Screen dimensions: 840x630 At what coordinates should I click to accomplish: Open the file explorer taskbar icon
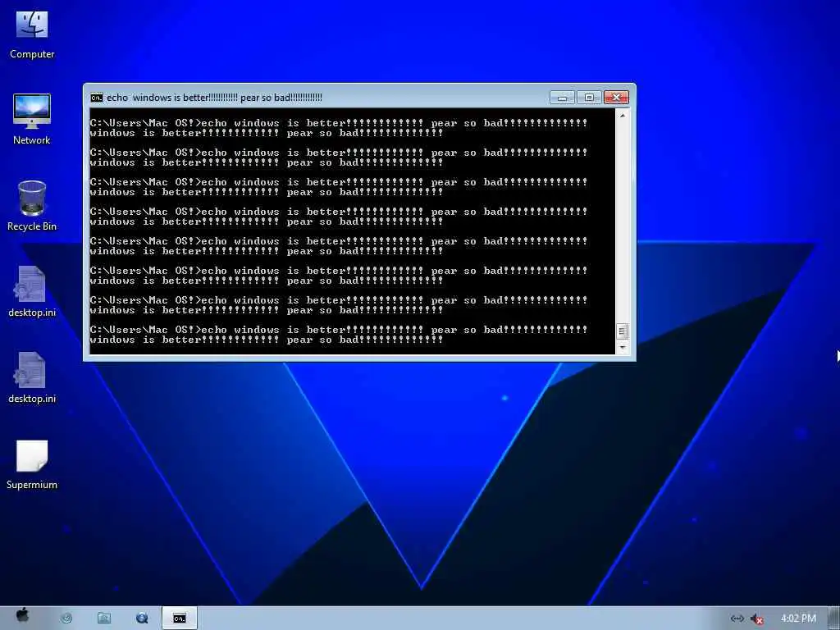(104, 619)
